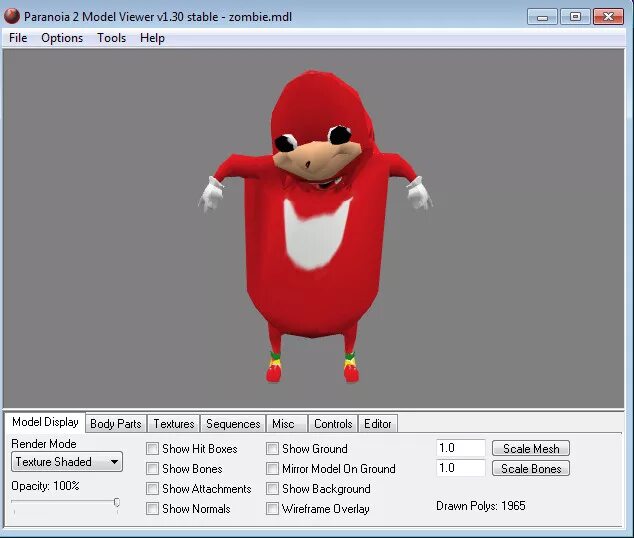The height and width of the screenshot is (538, 634).
Task: Open the Help menu
Action: click(152, 38)
